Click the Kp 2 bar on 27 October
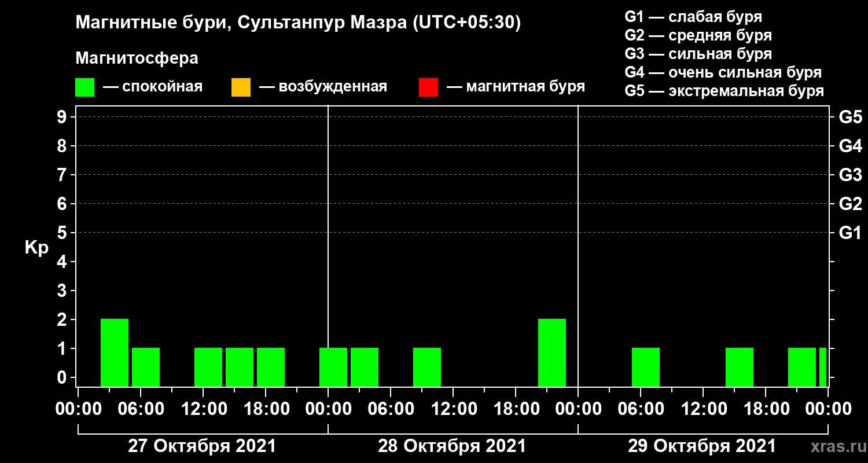 [115, 352]
